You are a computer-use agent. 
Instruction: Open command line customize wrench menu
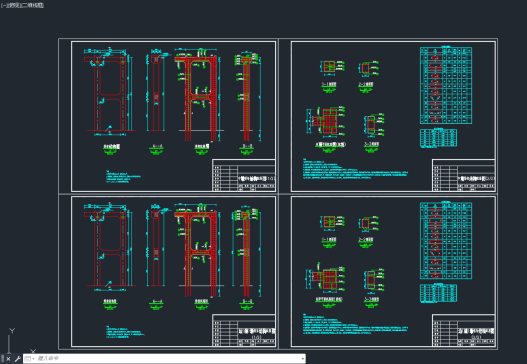17,359
